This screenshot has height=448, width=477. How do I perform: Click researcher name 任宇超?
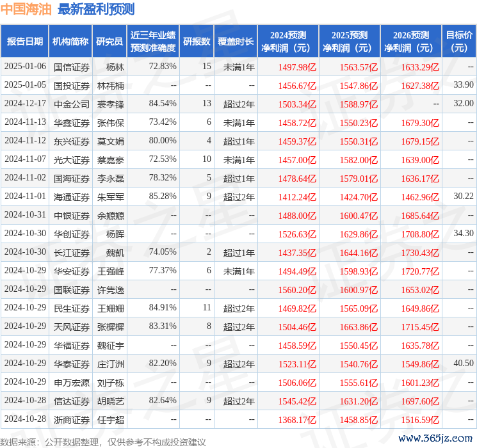click(x=111, y=420)
